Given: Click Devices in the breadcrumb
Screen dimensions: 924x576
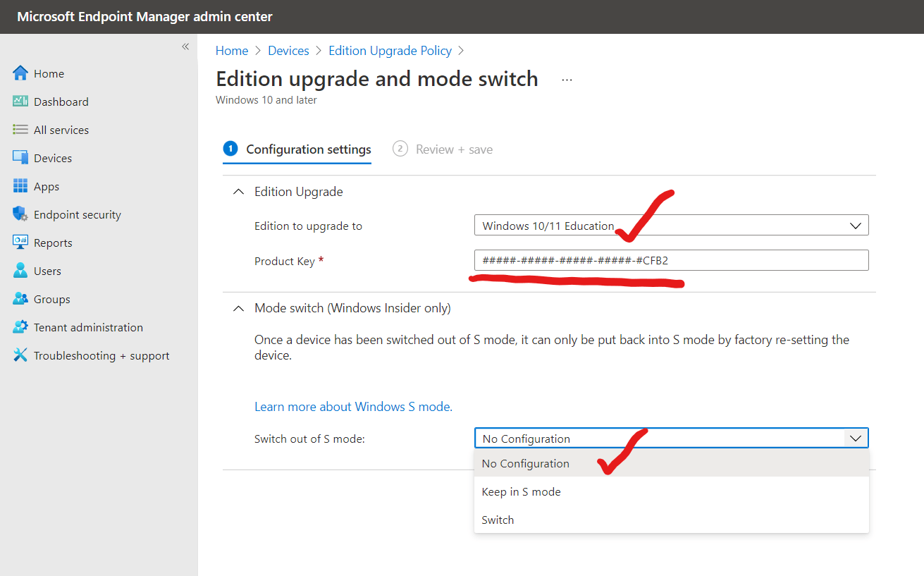Looking at the screenshot, I should pyautogui.click(x=288, y=51).
